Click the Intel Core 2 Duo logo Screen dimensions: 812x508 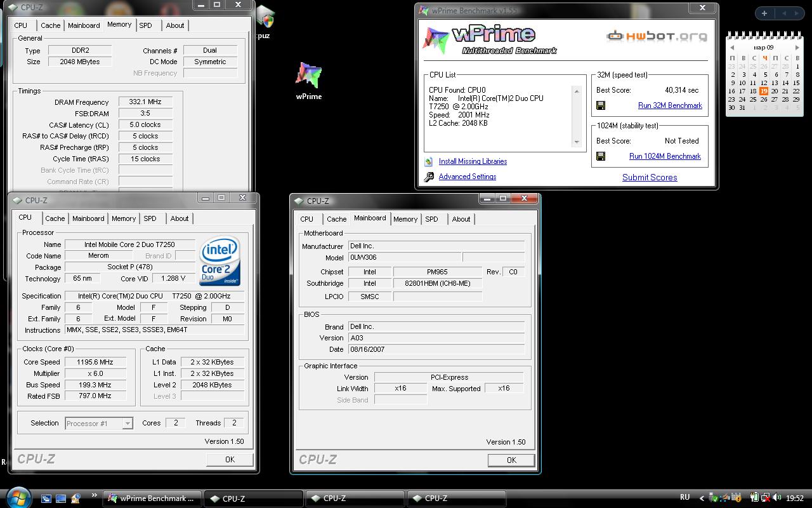tap(220, 261)
